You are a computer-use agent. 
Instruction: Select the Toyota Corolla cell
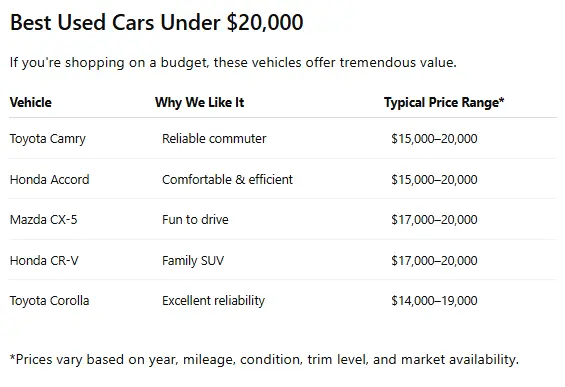coord(49,301)
